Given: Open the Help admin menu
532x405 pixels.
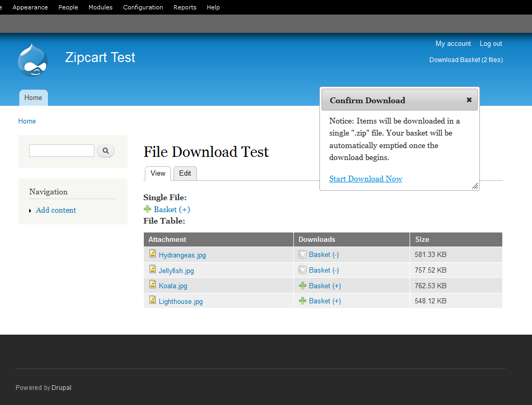Looking at the screenshot, I should click(x=214, y=7).
